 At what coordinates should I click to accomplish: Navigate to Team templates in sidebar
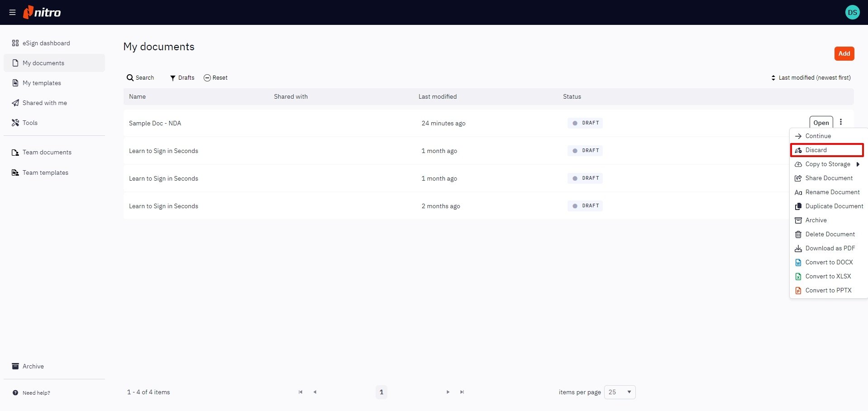click(45, 172)
